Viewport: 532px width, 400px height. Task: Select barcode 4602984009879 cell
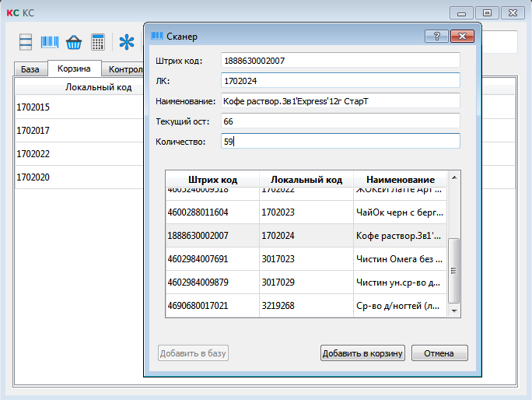point(212,282)
